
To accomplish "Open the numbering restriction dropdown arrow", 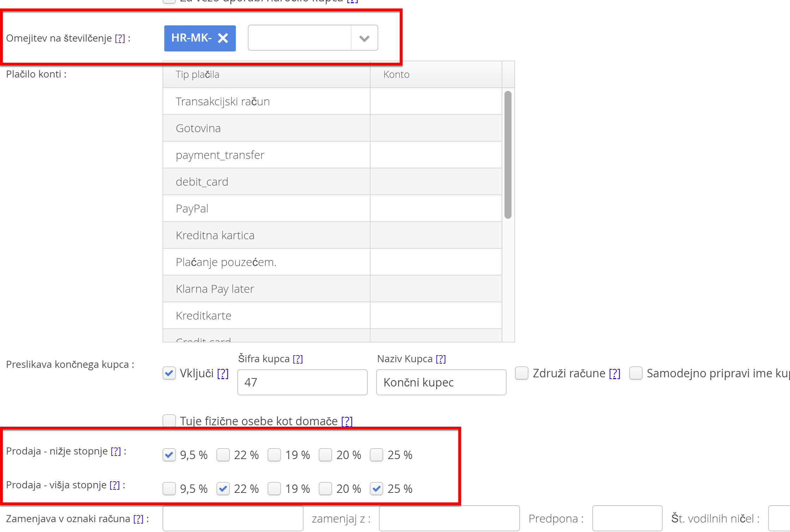I will tap(364, 38).
